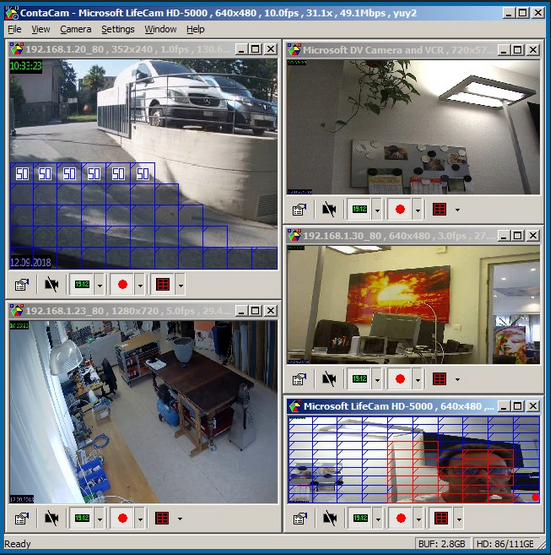The height and width of the screenshot is (555, 551).
Task: Expand timestamp dropdown in 192.168.1.23_80 window
Action: (x=100, y=519)
